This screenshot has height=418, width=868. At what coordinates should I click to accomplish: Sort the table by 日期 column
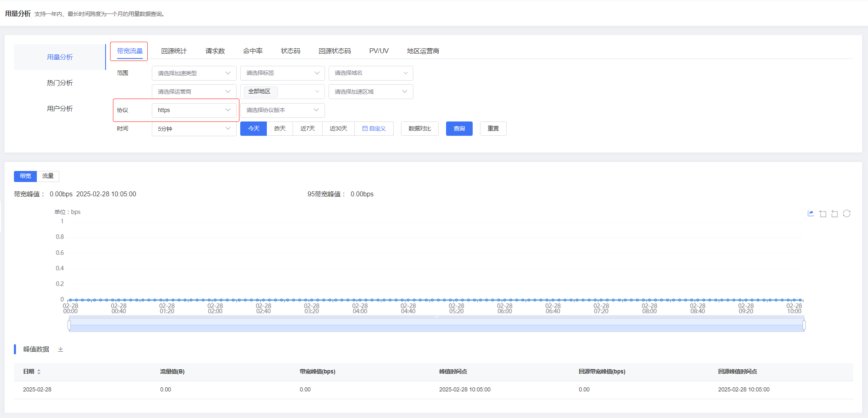click(x=39, y=372)
